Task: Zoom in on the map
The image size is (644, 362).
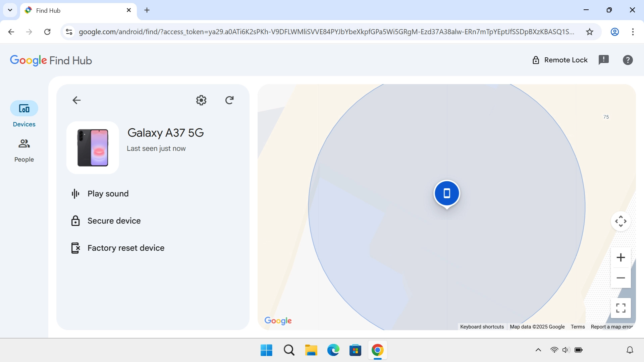Action: [621, 257]
